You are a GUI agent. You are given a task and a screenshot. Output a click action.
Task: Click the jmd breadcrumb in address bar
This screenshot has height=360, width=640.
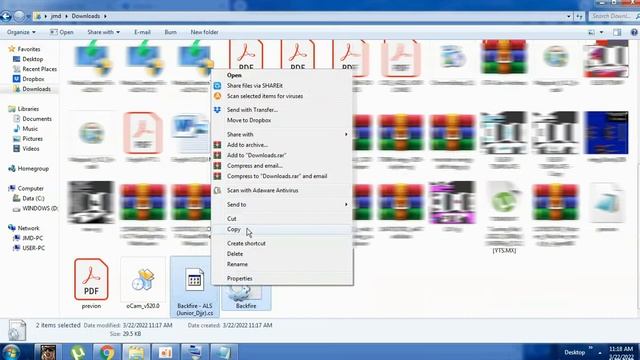click(56, 16)
